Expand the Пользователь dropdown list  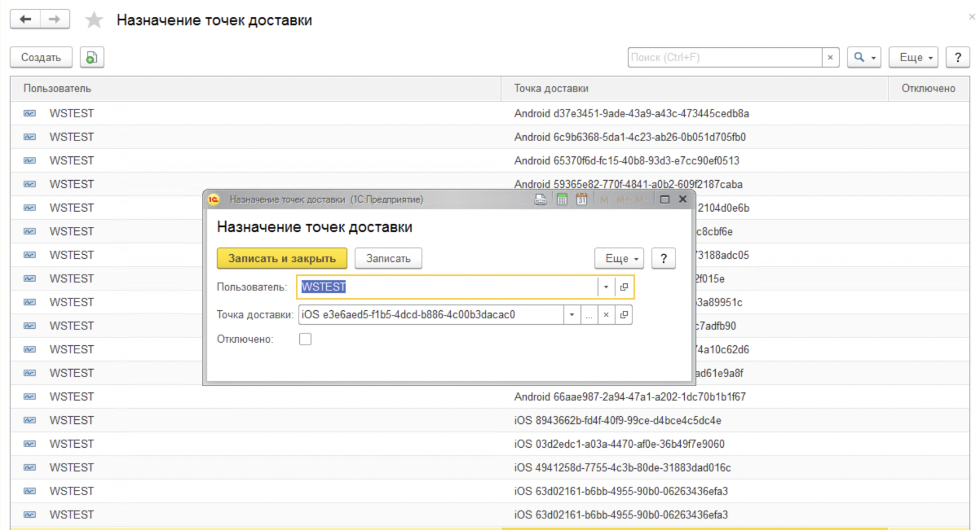pyautogui.click(x=606, y=287)
